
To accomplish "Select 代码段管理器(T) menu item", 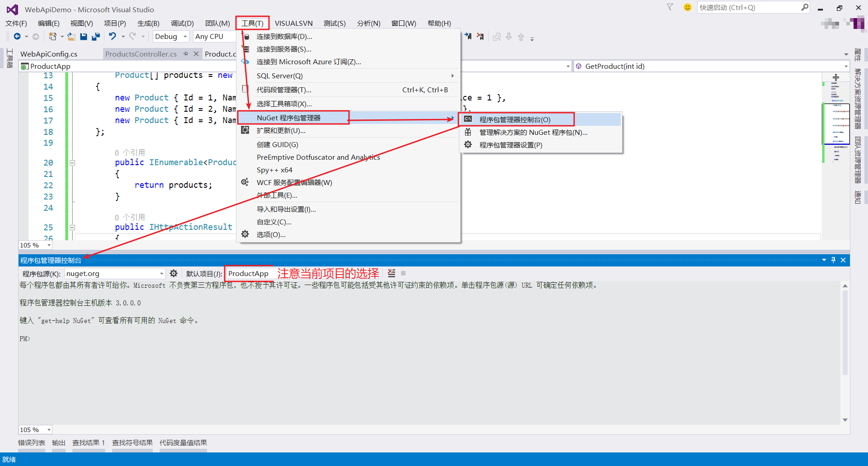I will coord(348,90).
